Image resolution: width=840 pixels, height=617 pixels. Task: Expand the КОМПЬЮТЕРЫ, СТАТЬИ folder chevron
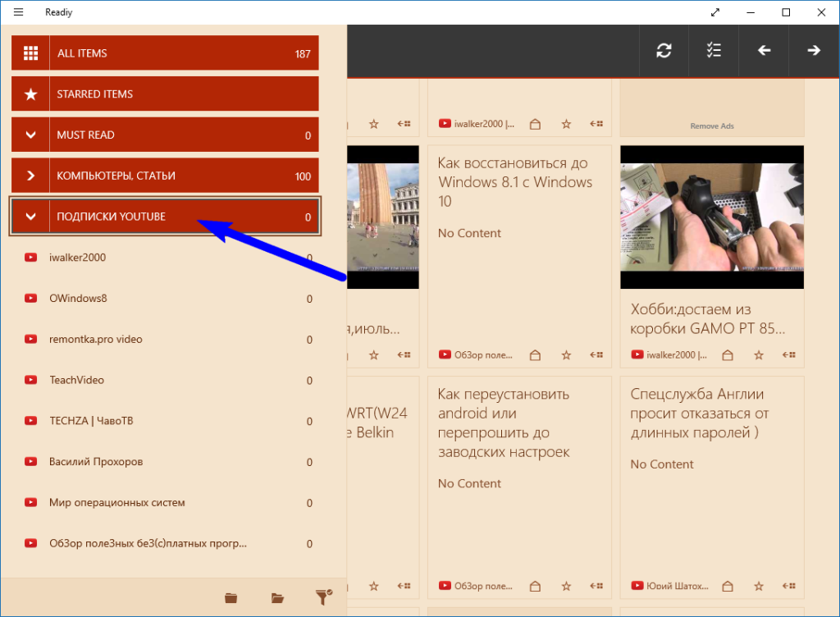click(x=31, y=176)
